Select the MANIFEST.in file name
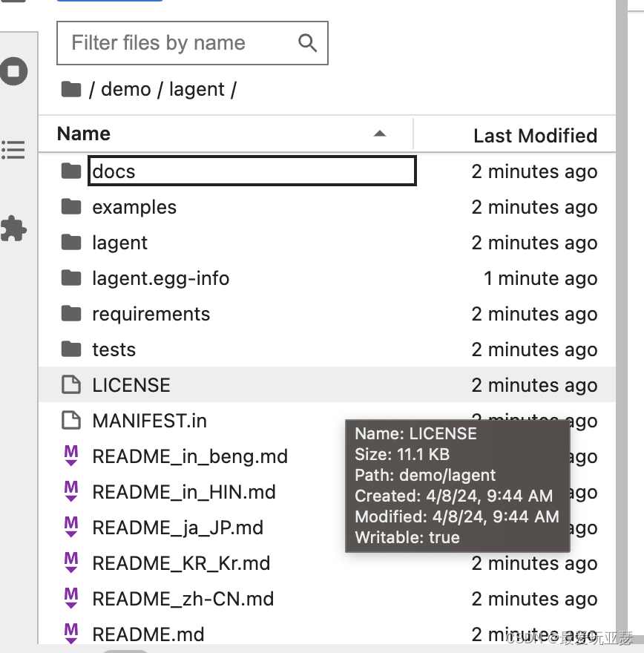This screenshot has height=653, width=644. point(149,421)
